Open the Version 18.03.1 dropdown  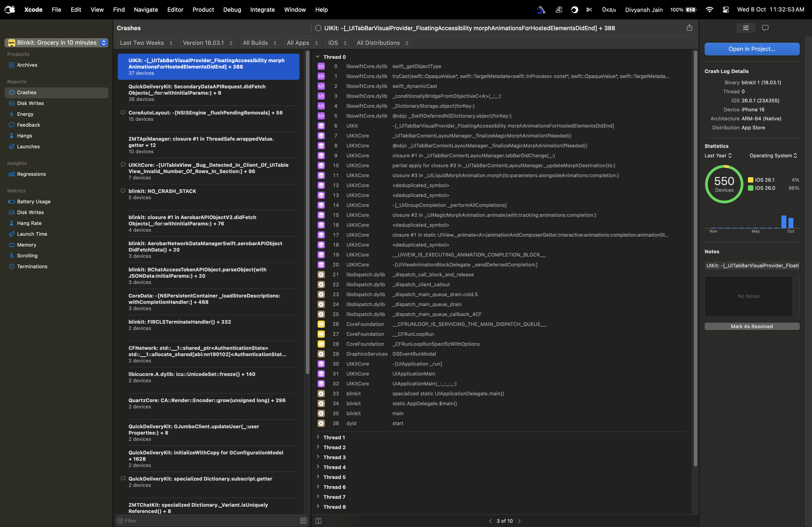point(208,43)
